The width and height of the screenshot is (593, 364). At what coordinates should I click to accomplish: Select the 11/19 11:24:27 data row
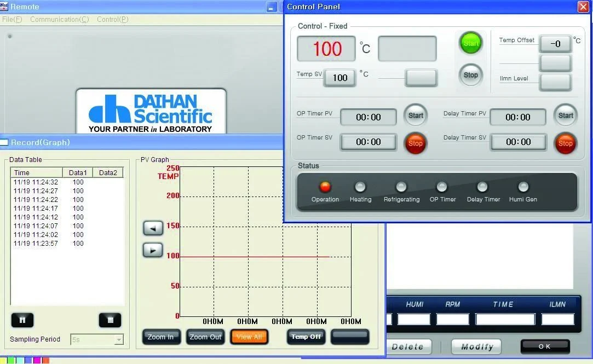coord(67,191)
